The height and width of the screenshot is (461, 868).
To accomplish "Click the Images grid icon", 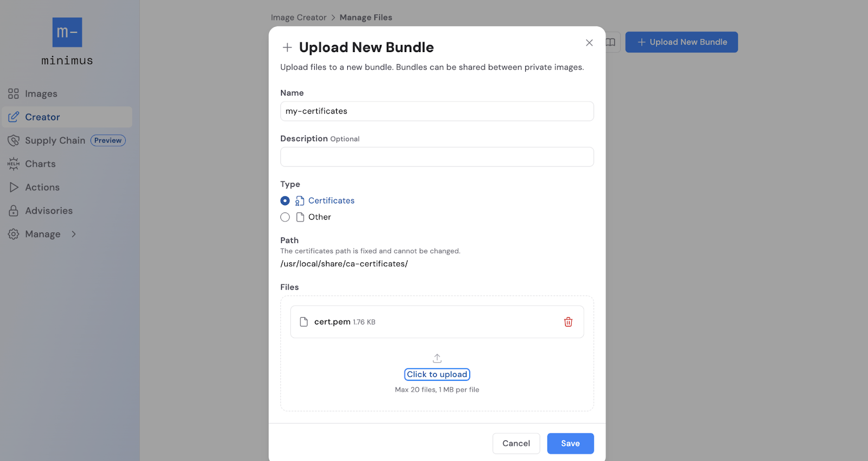I will (x=14, y=94).
